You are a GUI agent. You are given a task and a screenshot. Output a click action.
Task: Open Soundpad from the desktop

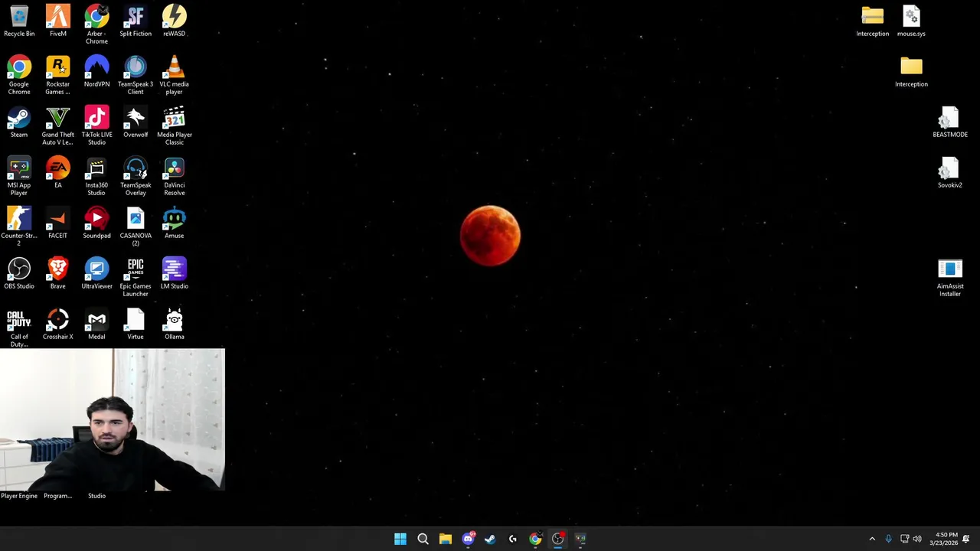[x=96, y=223]
